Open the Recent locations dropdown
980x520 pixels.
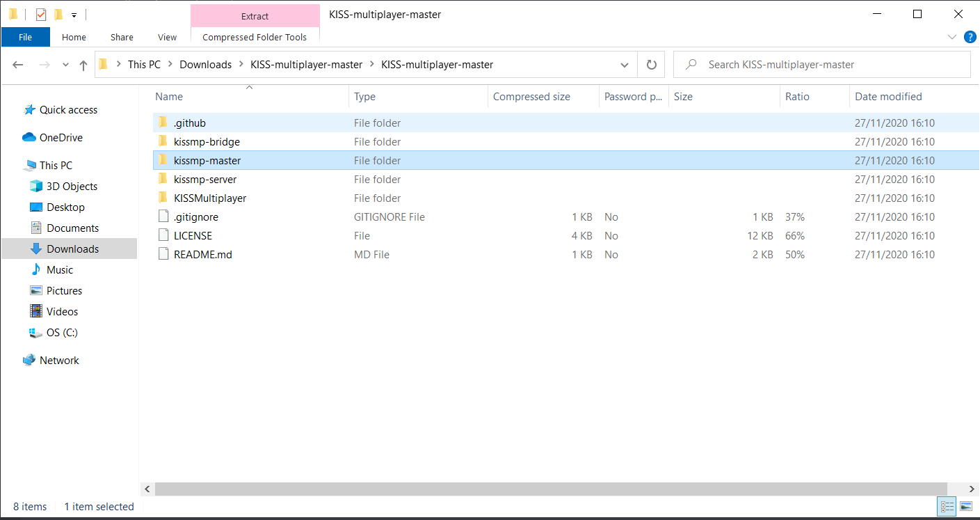tap(65, 65)
